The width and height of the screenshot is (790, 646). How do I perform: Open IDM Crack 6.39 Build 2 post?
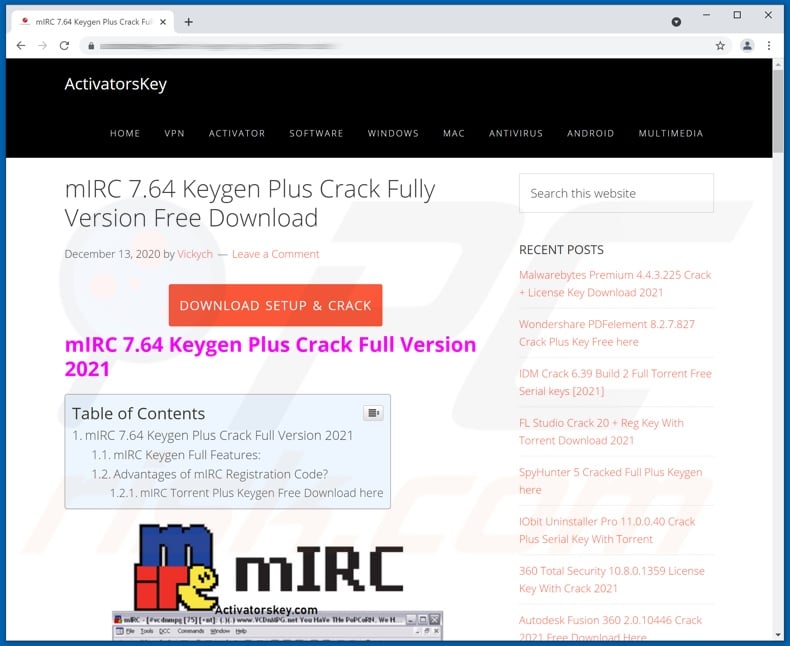pos(615,382)
